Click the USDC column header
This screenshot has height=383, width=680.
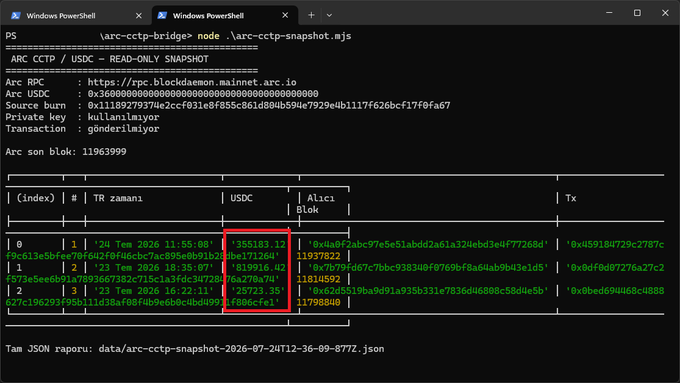coord(241,198)
